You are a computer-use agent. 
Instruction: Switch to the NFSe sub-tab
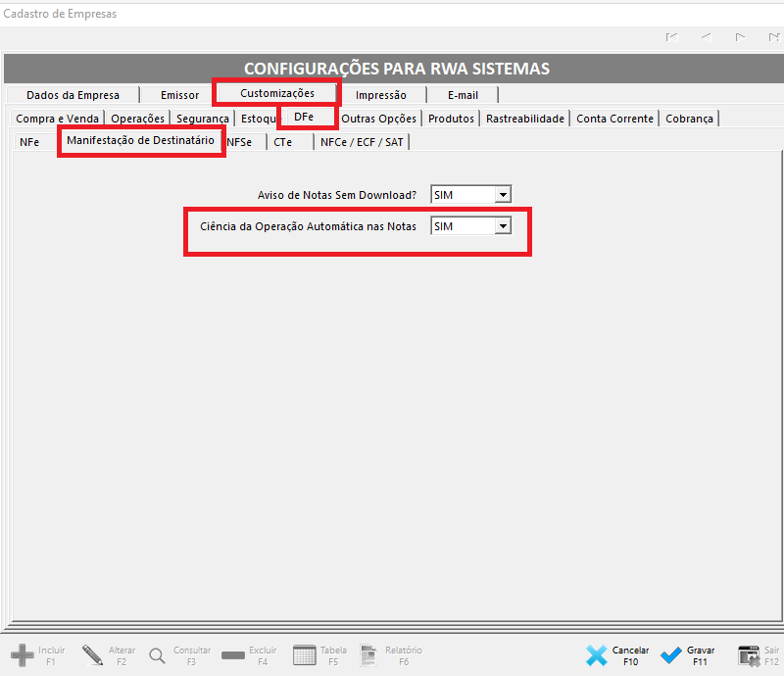pyautogui.click(x=239, y=142)
